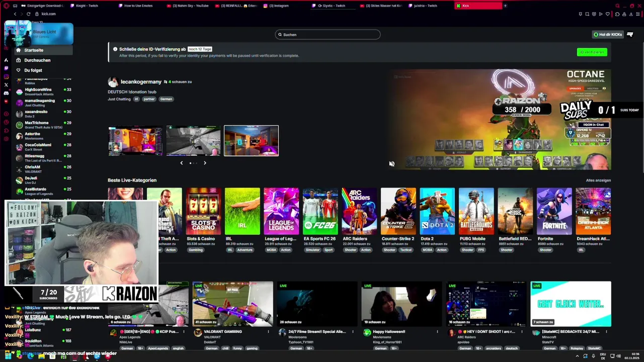Select the second featured stream thumbnail
644x362 pixels.
[193, 141]
